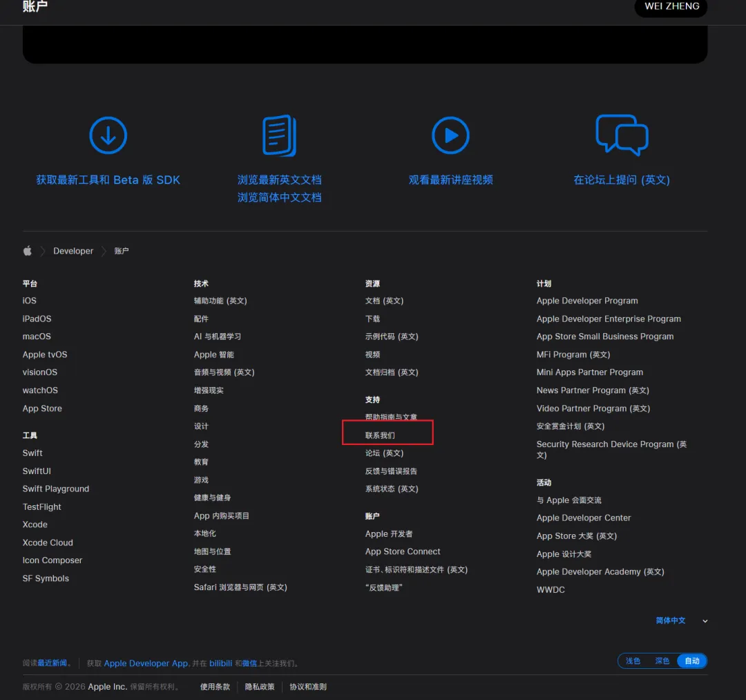Open Icon Composer link

(52, 560)
